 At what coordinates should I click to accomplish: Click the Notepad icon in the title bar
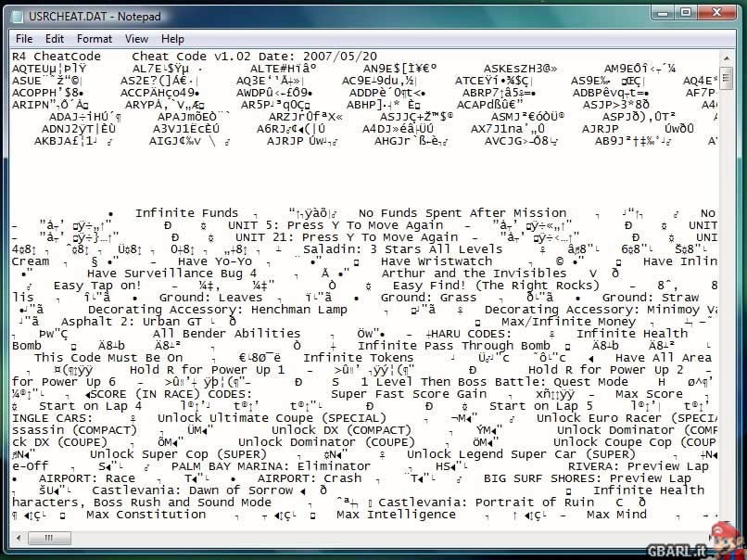coord(18,16)
